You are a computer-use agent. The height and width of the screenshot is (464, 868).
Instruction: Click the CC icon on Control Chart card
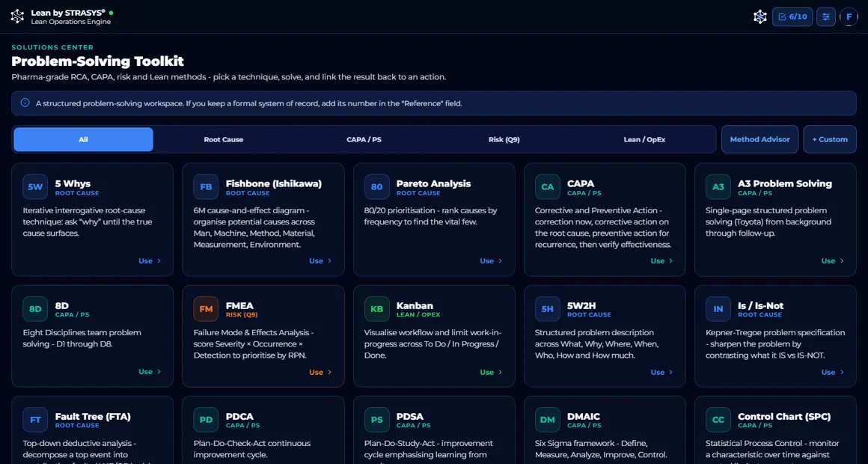[718, 420]
